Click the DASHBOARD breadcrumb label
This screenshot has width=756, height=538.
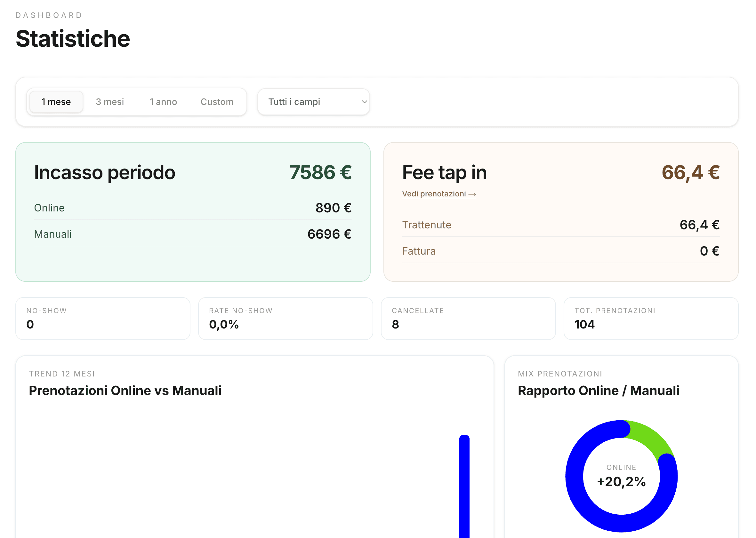coord(49,15)
